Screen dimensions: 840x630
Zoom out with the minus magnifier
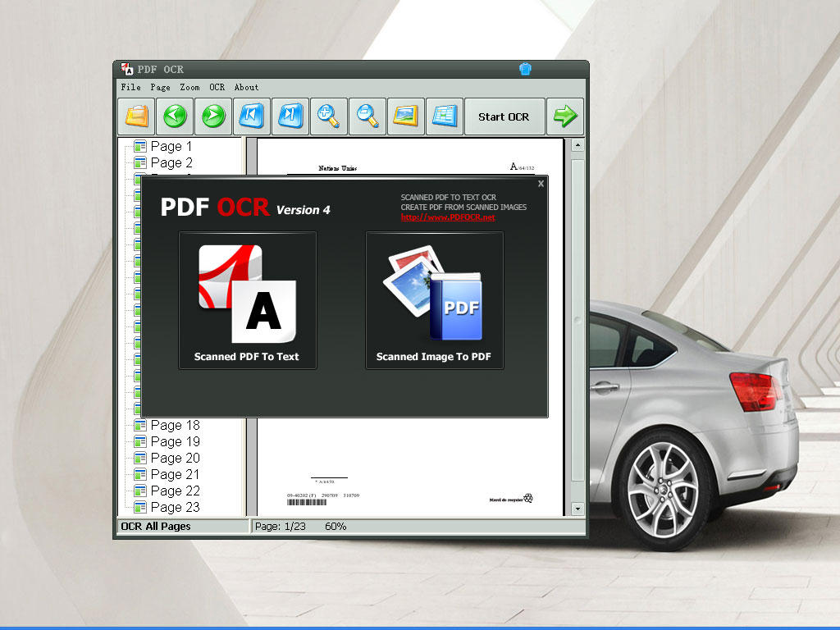(367, 116)
